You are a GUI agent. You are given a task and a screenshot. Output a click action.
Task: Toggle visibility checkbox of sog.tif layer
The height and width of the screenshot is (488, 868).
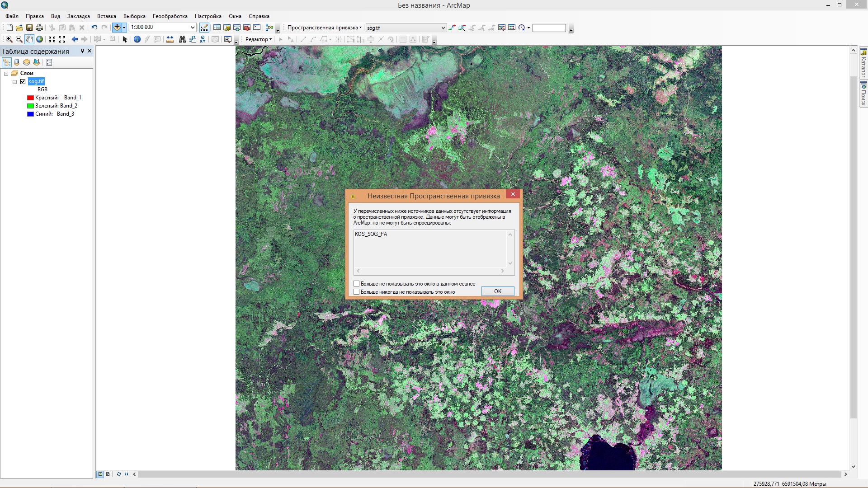(23, 82)
